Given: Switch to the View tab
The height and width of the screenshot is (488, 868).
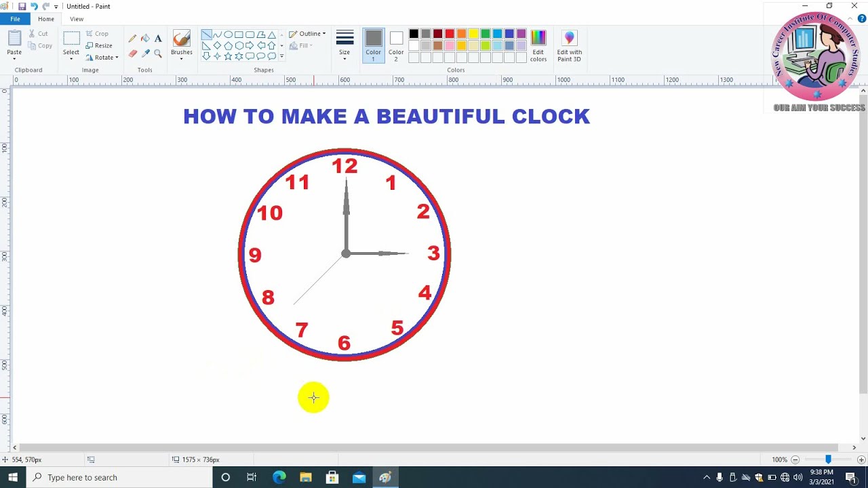Looking at the screenshot, I should click(x=77, y=19).
